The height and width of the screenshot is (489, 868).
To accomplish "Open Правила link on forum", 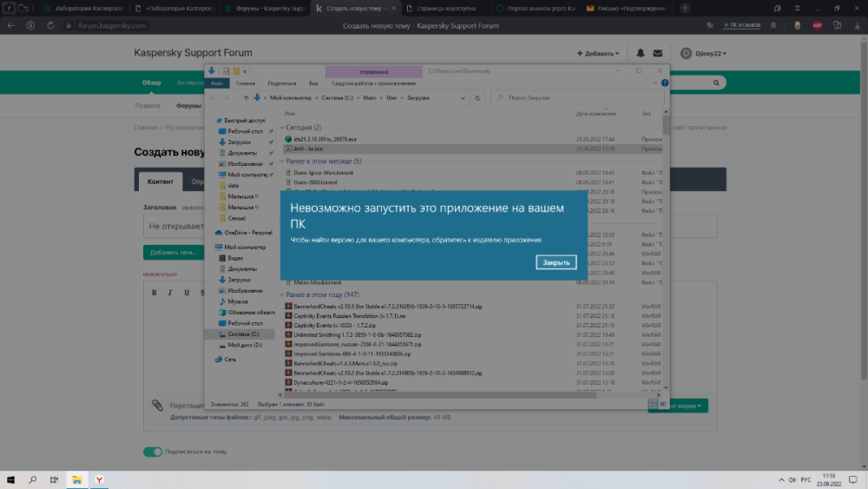I will [x=148, y=106].
